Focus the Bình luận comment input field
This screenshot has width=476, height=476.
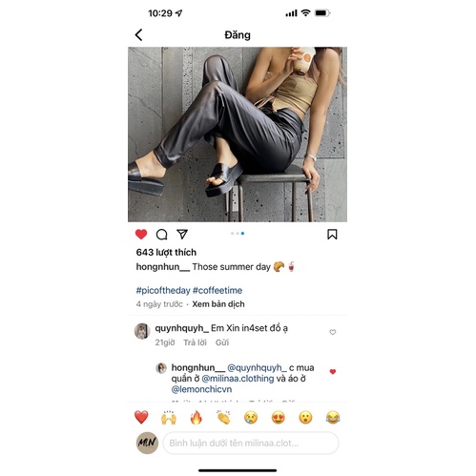pos(251,443)
